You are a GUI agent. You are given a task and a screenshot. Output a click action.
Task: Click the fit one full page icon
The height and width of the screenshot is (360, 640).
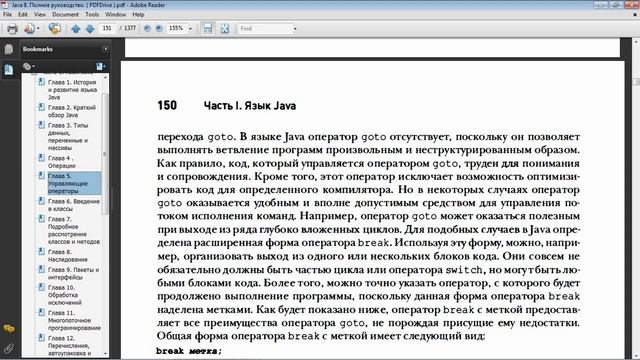pyautogui.click(x=225, y=28)
